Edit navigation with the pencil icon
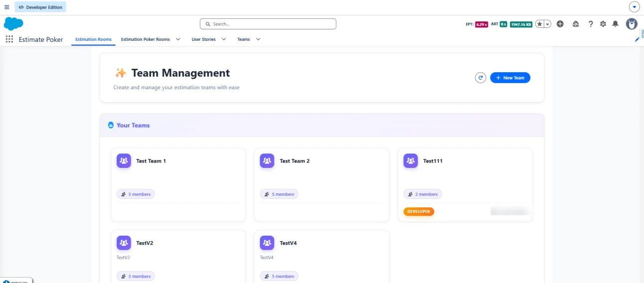 coord(637,39)
